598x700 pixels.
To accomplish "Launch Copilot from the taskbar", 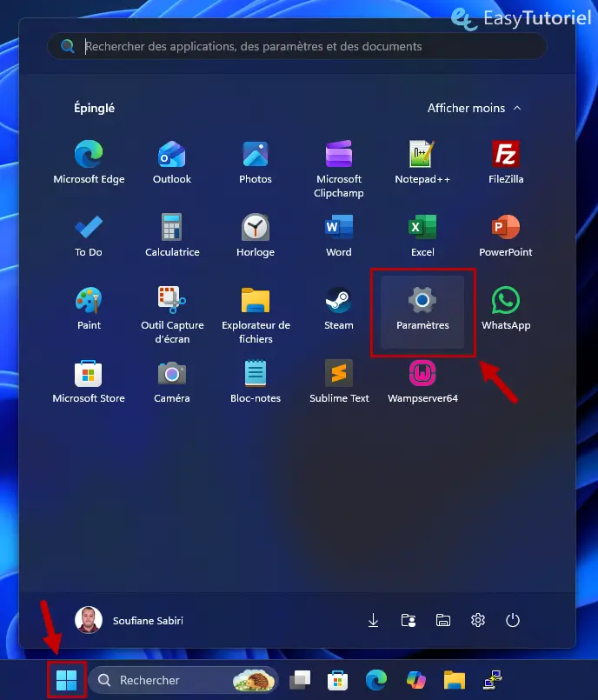I will pos(415,680).
